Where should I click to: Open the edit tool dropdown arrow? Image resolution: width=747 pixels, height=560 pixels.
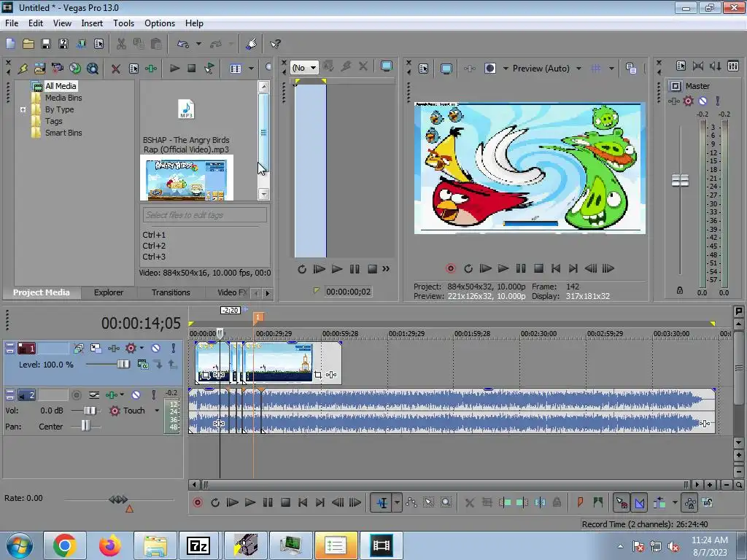tap(397, 502)
